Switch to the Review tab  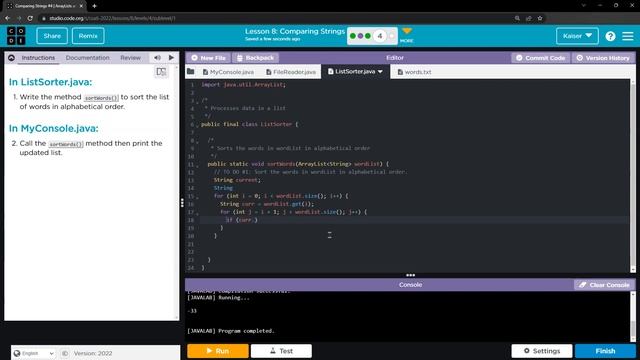coord(131,58)
